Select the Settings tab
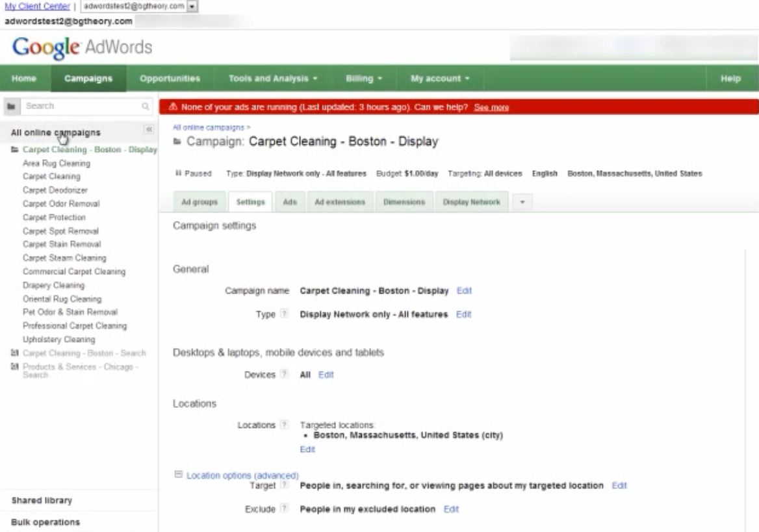Viewport: 759px width, 532px height. click(250, 202)
